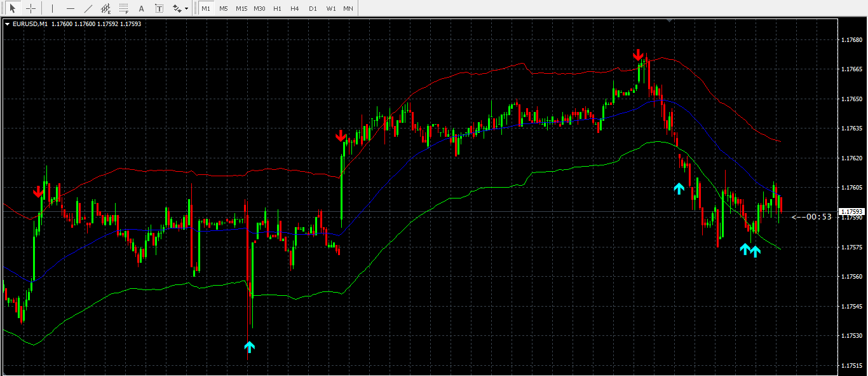The width and height of the screenshot is (868, 376).
Task: Switch chart to M5 timeframe
Action: 223,9
